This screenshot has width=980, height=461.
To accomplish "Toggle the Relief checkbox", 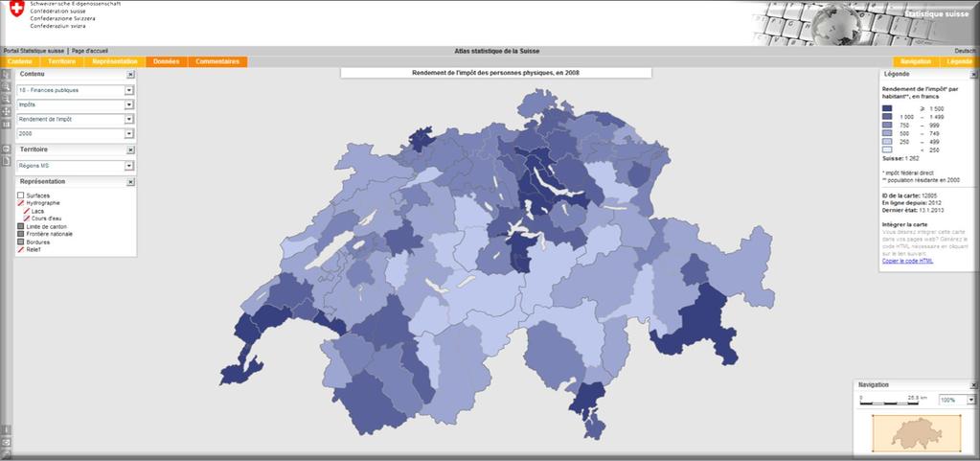I will click(21, 249).
